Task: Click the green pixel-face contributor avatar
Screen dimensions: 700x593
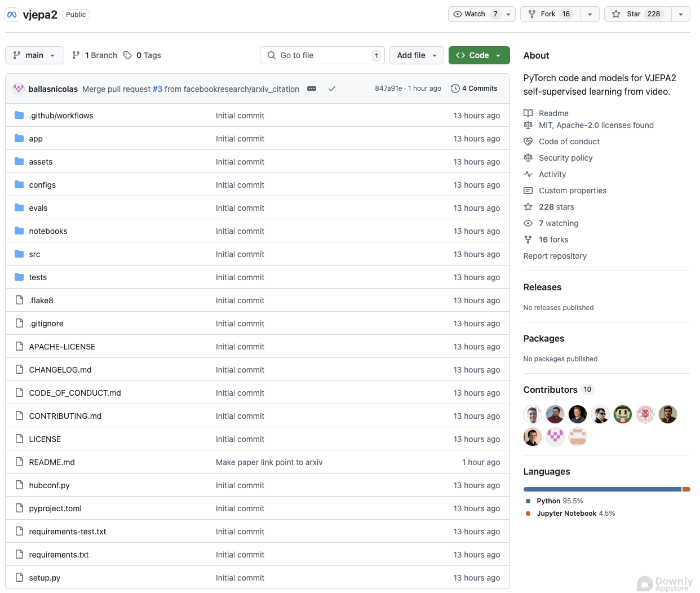Action: coord(623,414)
